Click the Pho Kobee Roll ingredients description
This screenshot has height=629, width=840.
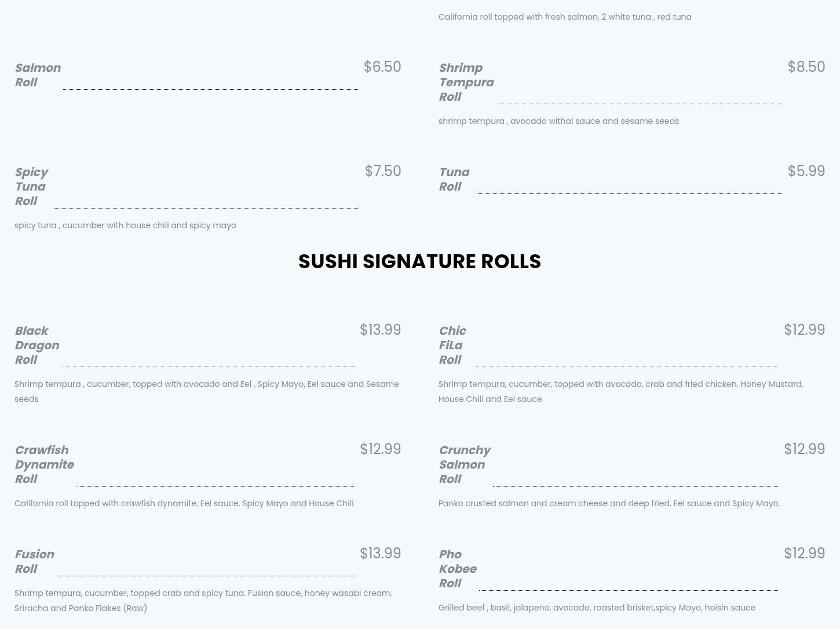tap(597, 608)
